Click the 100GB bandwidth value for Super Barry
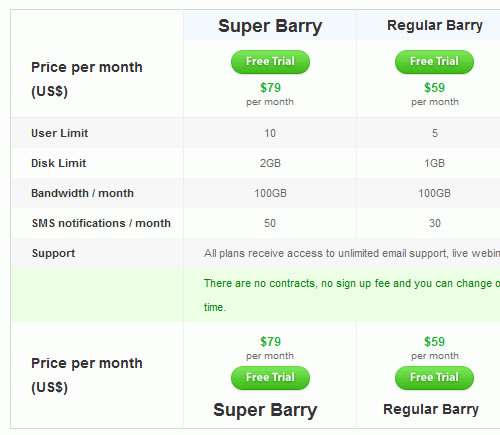Image resolution: width=500 pixels, height=435 pixels. pyautogui.click(x=270, y=193)
